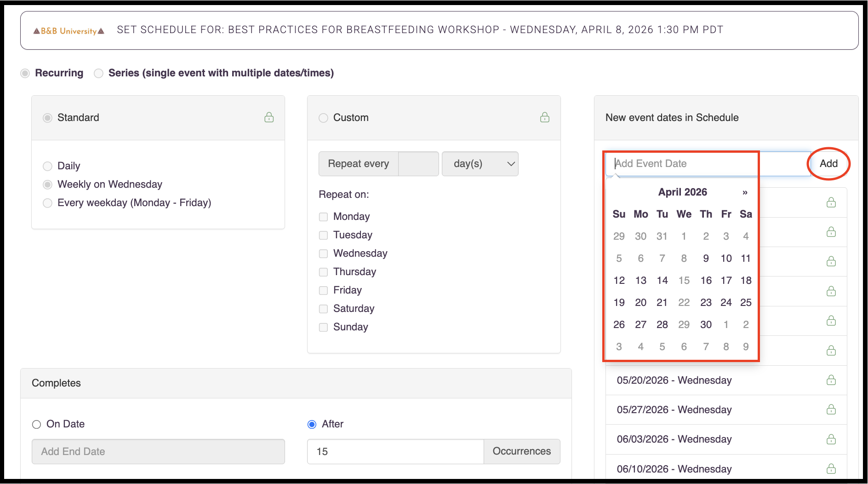Screen dimensions: 868x484
Task: Click the Add button for event date
Action: coord(828,163)
